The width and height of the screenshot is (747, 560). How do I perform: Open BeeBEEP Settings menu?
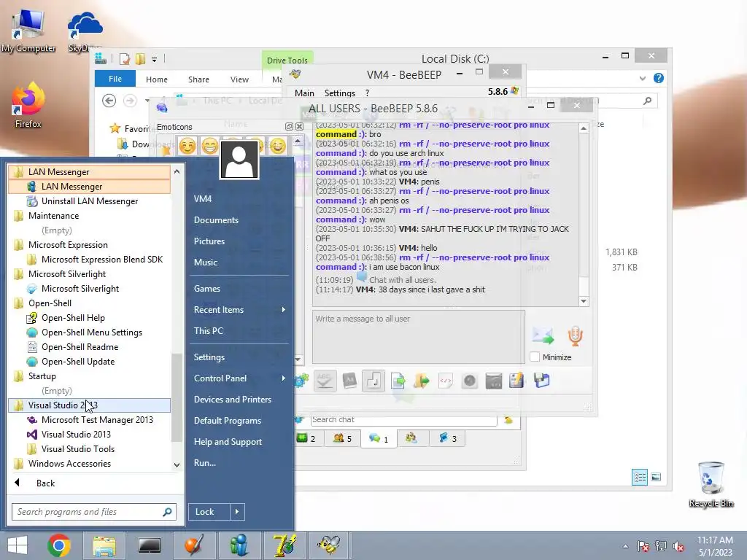click(340, 93)
